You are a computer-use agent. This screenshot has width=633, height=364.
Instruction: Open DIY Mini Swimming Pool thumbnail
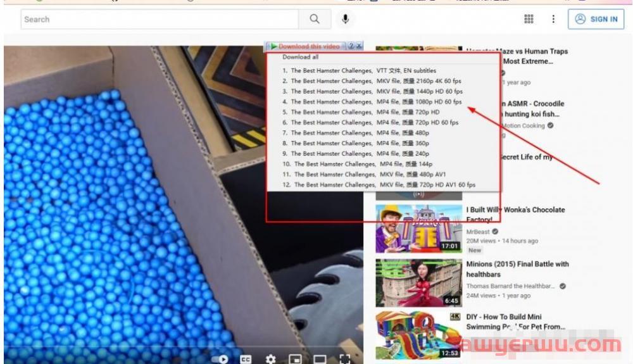coord(418,335)
